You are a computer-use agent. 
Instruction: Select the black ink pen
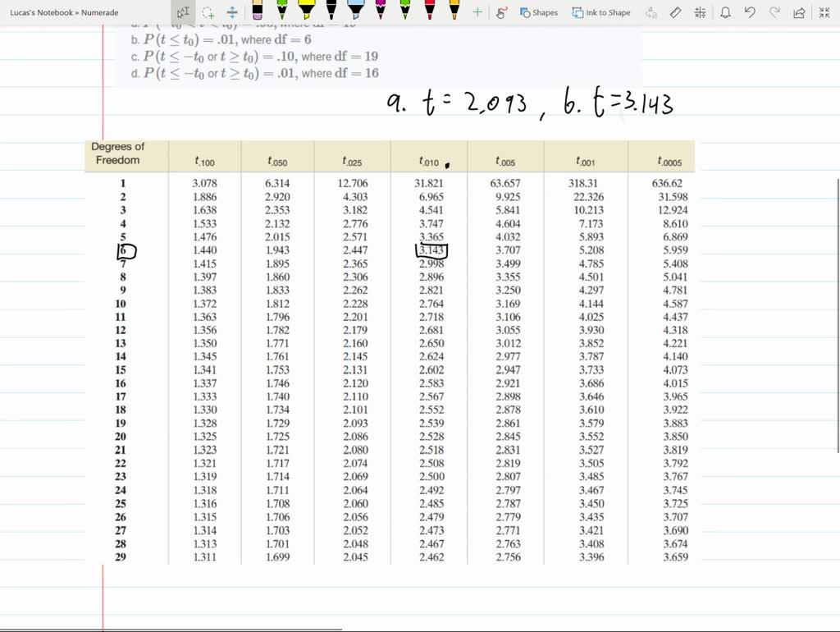click(332, 11)
